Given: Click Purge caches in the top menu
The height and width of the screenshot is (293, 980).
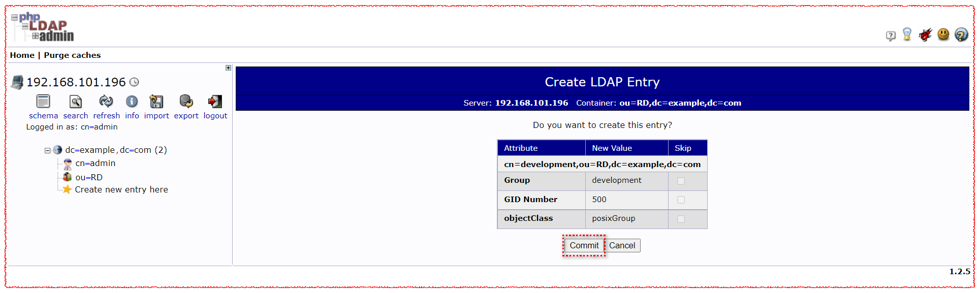Looking at the screenshot, I should tap(72, 55).
